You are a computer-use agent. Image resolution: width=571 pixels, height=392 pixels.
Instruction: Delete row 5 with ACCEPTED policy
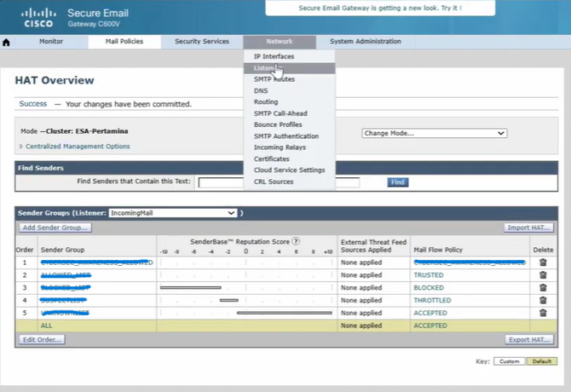[543, 313]
